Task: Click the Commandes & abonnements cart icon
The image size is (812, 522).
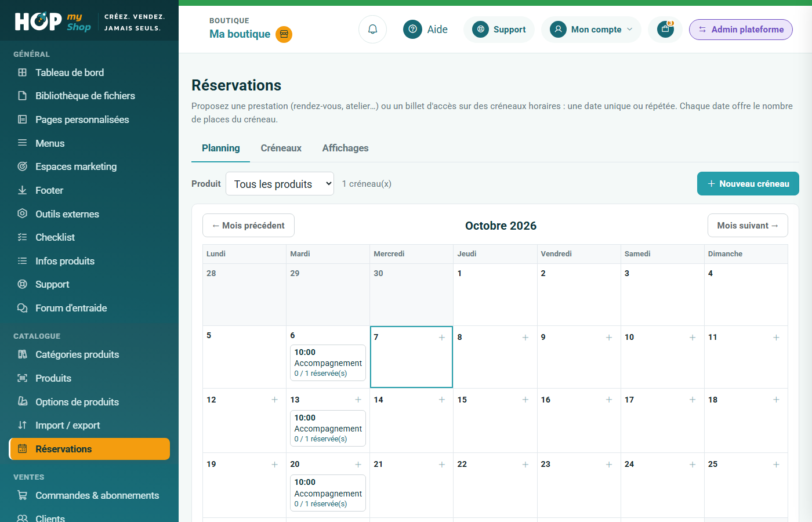Action: [x=23, y=495]
